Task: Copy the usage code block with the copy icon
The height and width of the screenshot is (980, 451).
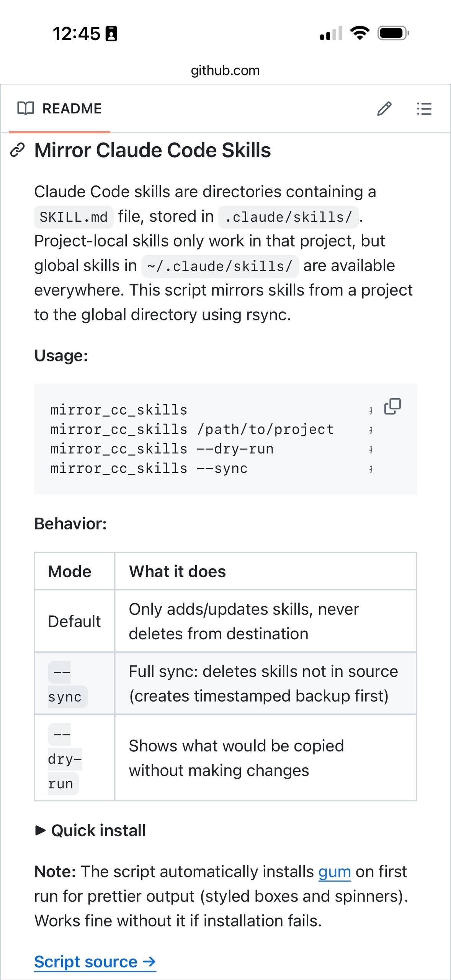Action: (x=392, y=406)
